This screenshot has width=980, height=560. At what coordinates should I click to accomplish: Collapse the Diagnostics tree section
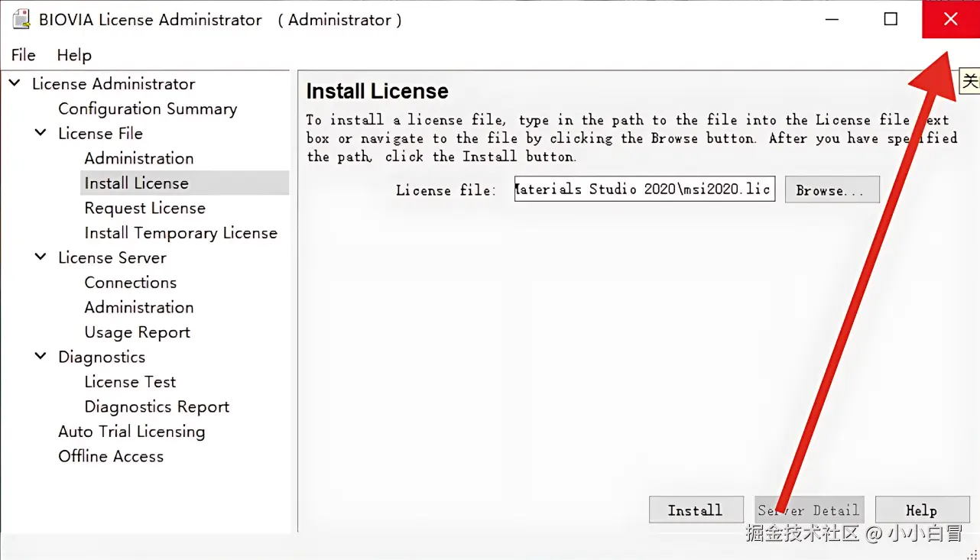41,356
